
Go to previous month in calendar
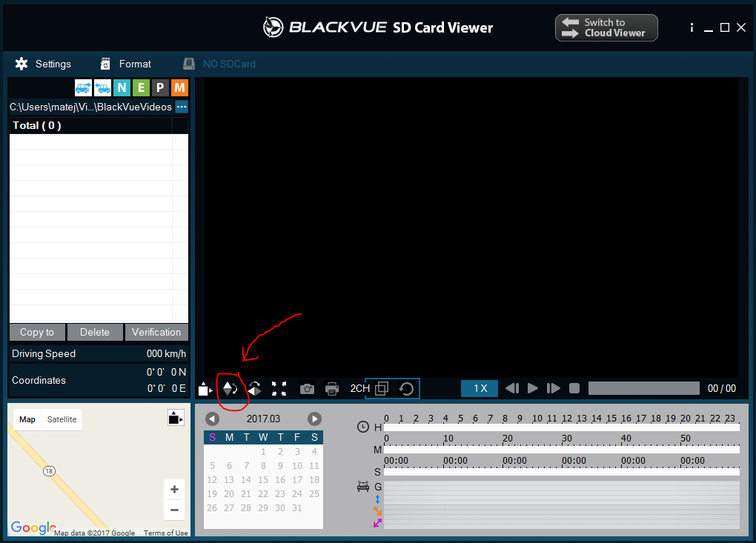click(212, 419)
